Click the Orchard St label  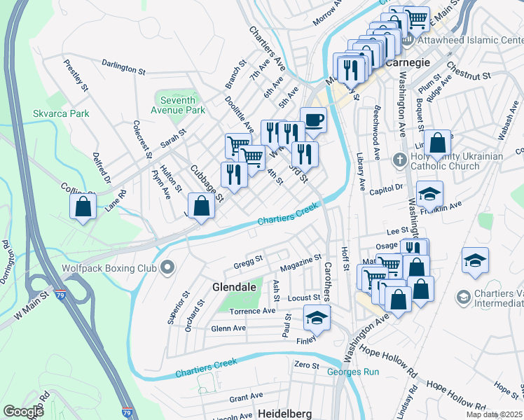pos(195,316)
